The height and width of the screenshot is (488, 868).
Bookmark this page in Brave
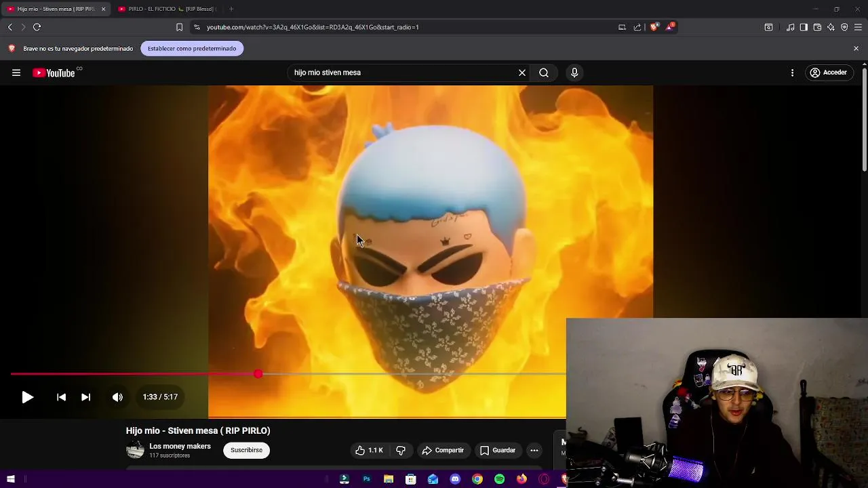[x=179, y=27]
